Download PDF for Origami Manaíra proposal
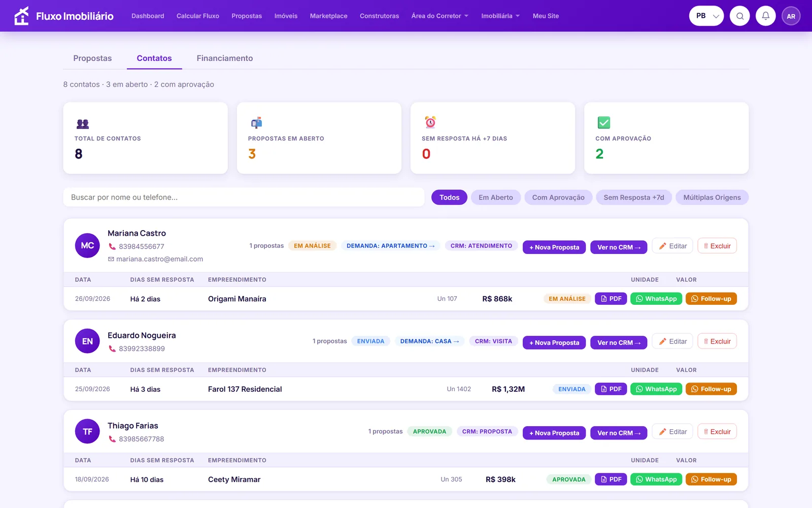812x508 pixels. (x=611, y=299)
